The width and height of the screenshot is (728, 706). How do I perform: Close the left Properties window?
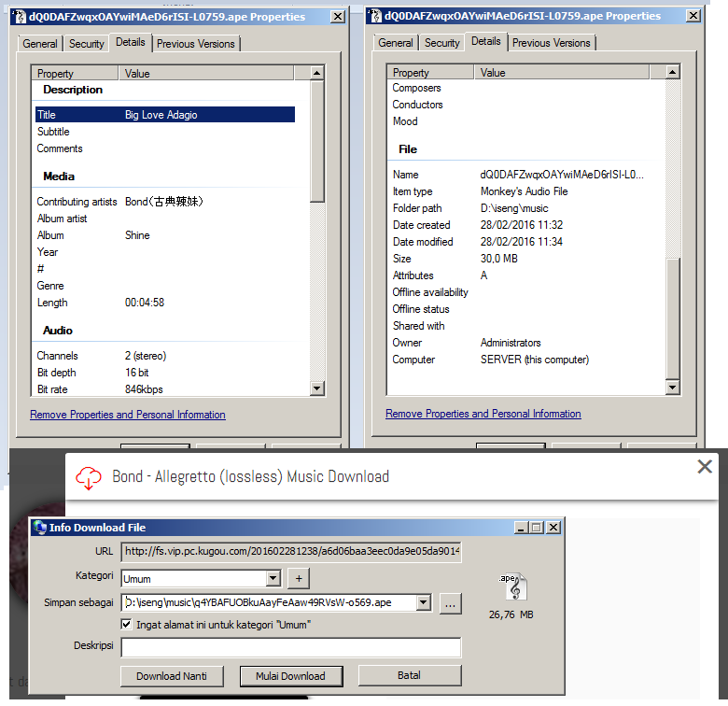[x=338, y=17]
